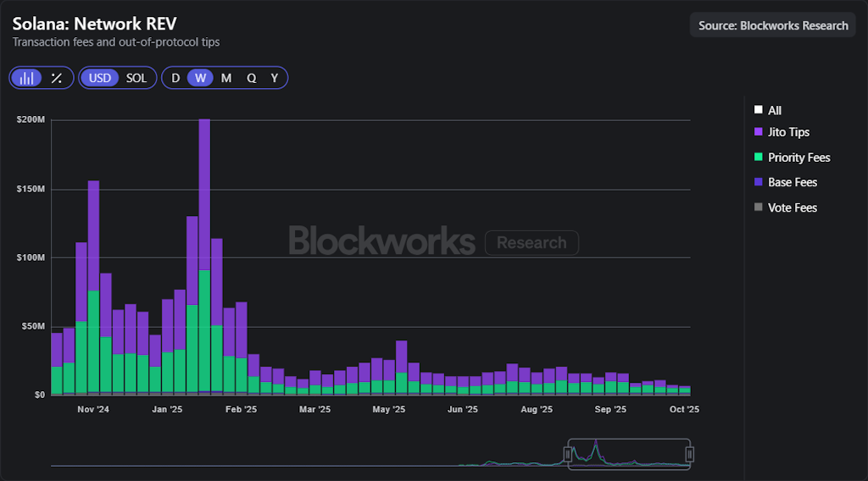Click the Blockworks Research watermark badge
Screen dimensions: 868x481
531,243
